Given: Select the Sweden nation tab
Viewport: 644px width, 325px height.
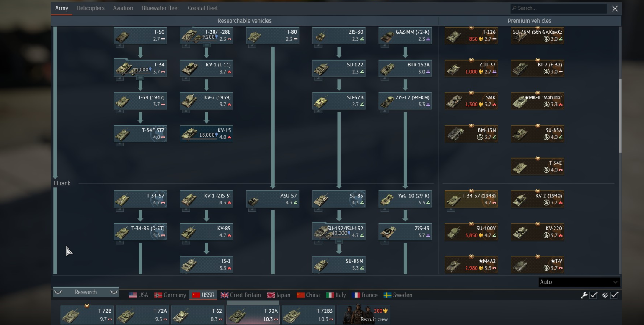Looking at the screenshot, I should (398, 295).
